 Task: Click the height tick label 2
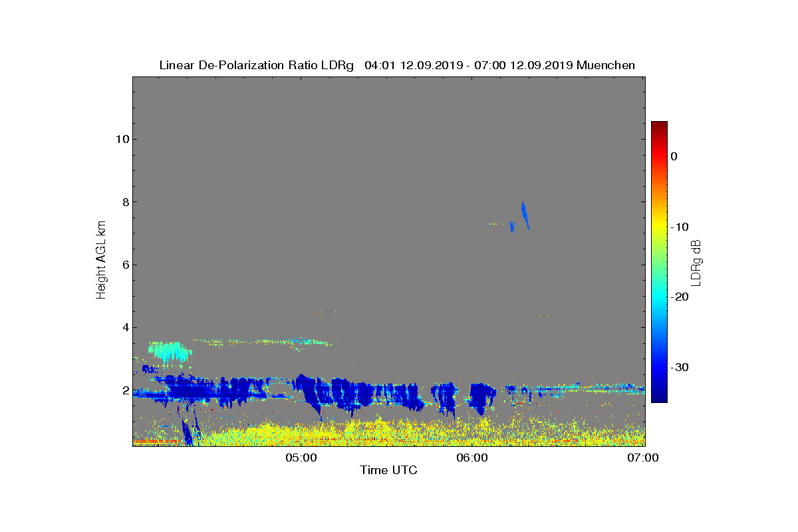pyautogui.click(x=124, y=390)
